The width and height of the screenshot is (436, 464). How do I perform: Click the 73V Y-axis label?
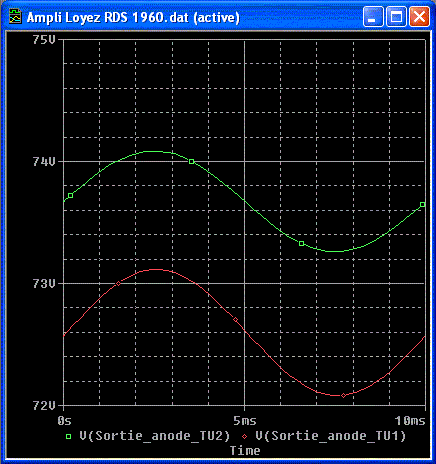43,284
